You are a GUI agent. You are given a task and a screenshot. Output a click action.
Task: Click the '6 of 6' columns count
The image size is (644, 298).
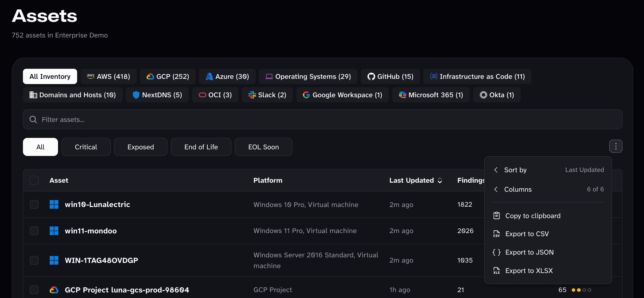click(595, 189)
